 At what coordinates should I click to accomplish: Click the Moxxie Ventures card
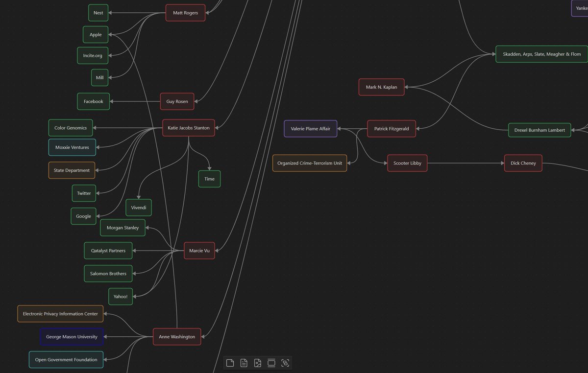[x=72, y=147]
